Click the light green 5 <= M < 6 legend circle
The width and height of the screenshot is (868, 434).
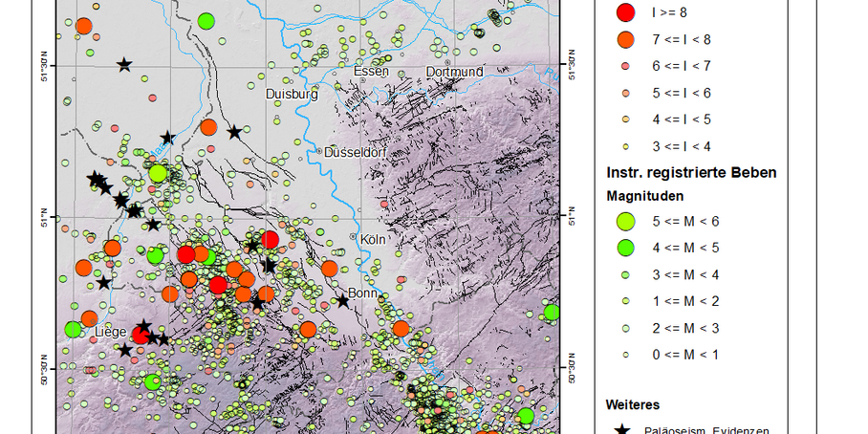point(625,222)
